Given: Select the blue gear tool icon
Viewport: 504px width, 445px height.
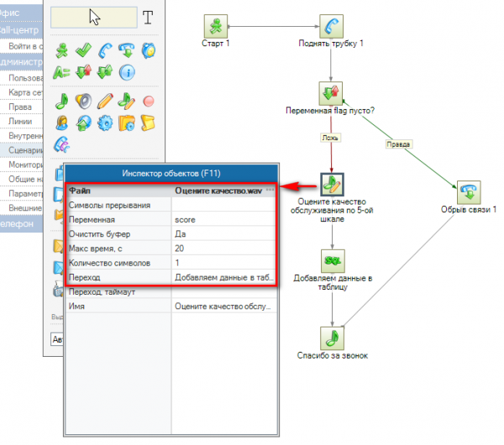Looking at the screenshot, I should point(106,123).
